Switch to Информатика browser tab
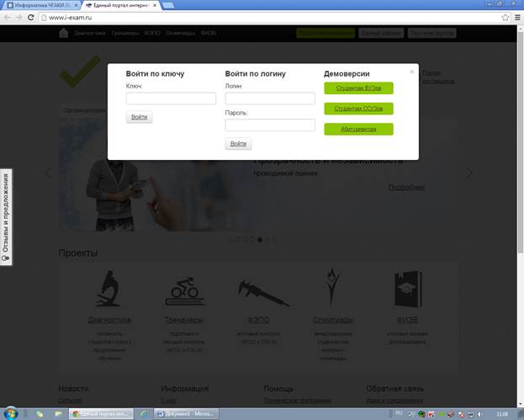524x420 pixels. (40, 5)
